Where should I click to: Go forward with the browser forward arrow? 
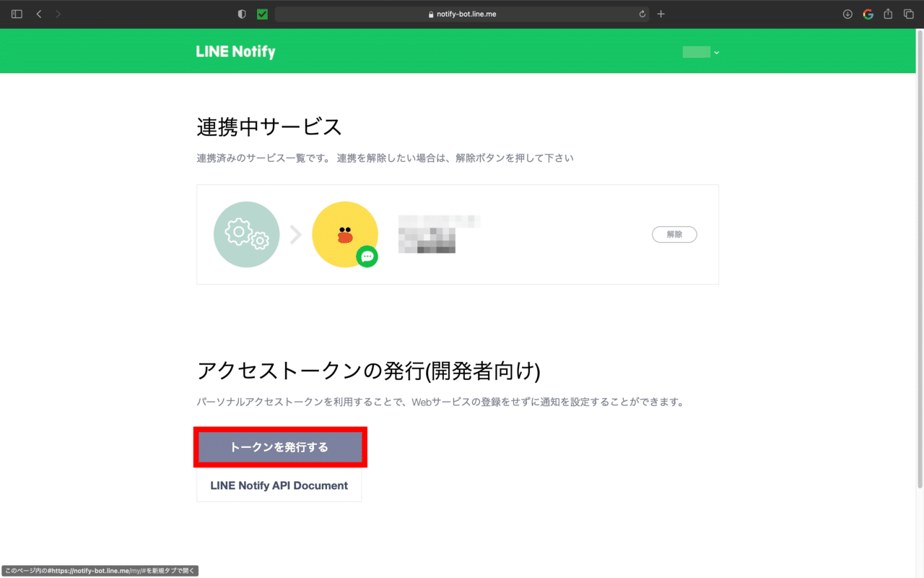pyautogui.click(x=58, y=14)
